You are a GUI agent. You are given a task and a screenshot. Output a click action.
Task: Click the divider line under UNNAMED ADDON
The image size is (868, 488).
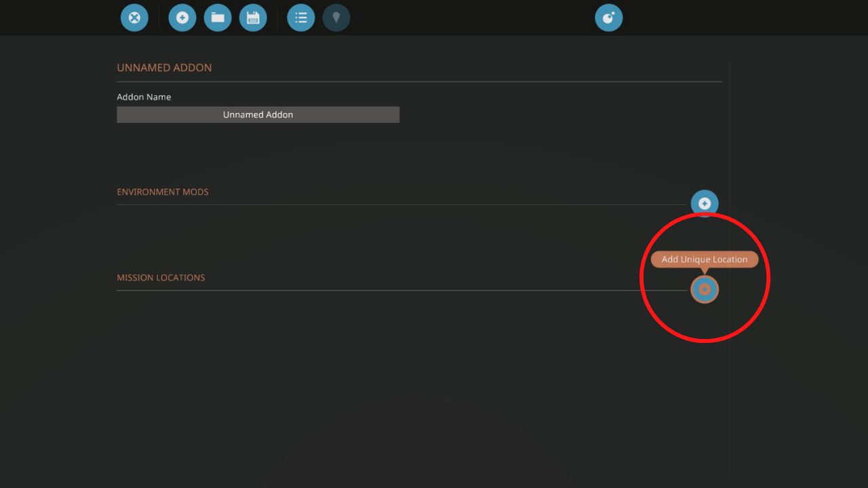[407, 81]
